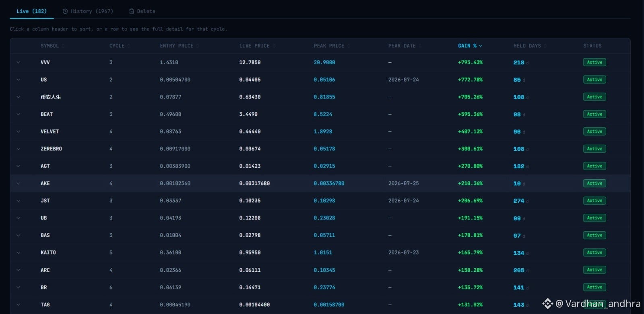Screen dimensions: 644x314
Task: Open the History (1967) tab
Action: point(88,11)
